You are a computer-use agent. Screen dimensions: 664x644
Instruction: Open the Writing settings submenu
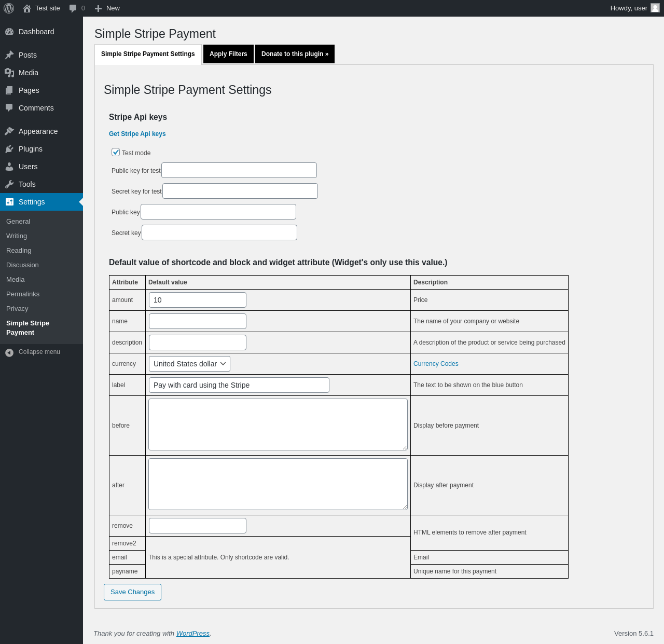(17, 236)
